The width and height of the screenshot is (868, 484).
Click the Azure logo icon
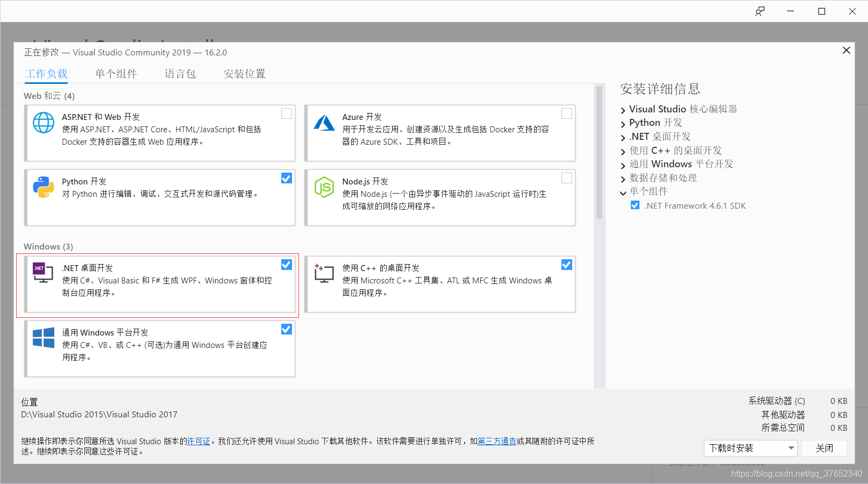(x=324, y=123)
